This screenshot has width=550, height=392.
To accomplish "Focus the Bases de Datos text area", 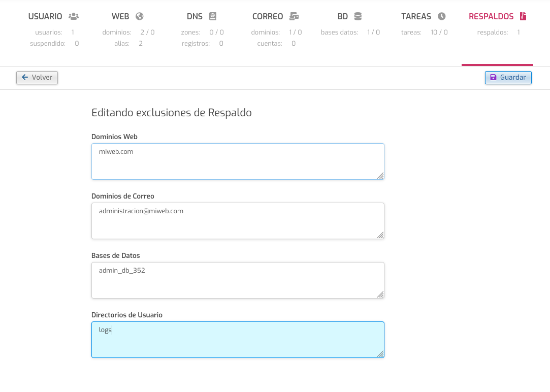I will 238,280.
